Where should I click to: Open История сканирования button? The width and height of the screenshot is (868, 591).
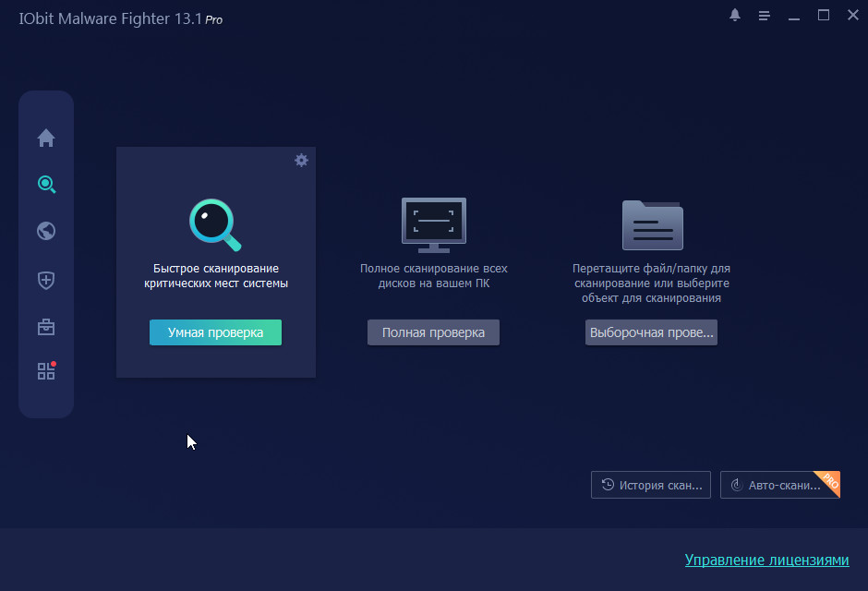651,485
